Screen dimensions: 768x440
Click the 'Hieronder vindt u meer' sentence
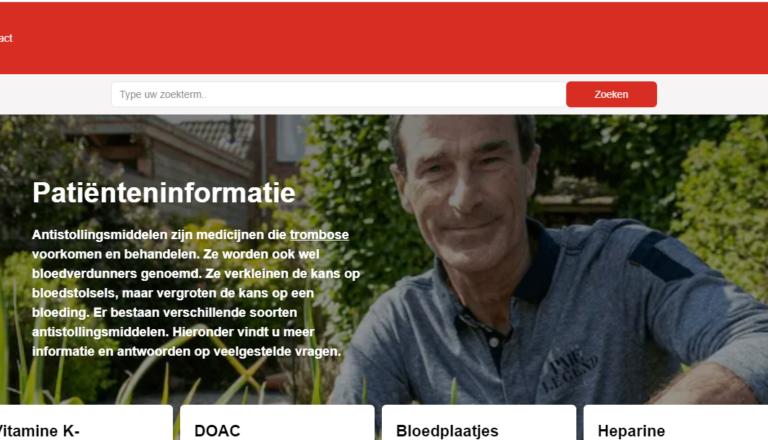pos(243,332)
